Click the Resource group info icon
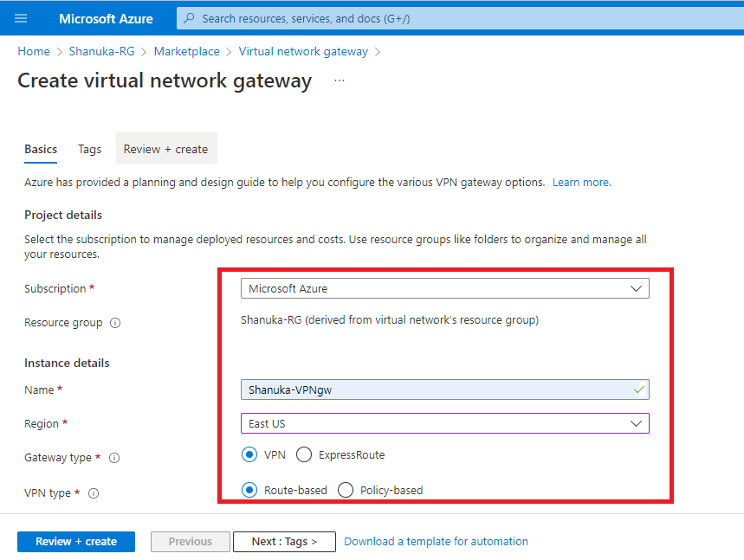Image resolution: width=744 pixels, height=560 pixels. click(115, 323)
